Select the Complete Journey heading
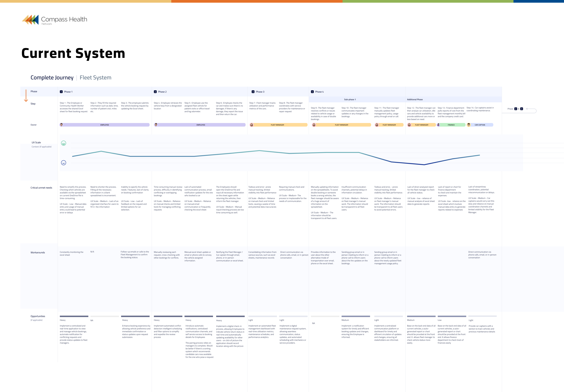This screenshot has width=564, height=392. [52, 77]
